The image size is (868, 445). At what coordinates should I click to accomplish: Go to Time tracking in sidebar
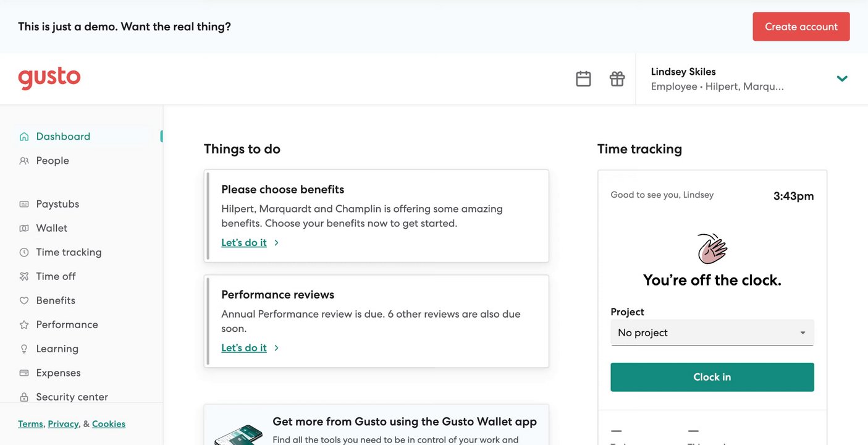click(x=69, y=252)
